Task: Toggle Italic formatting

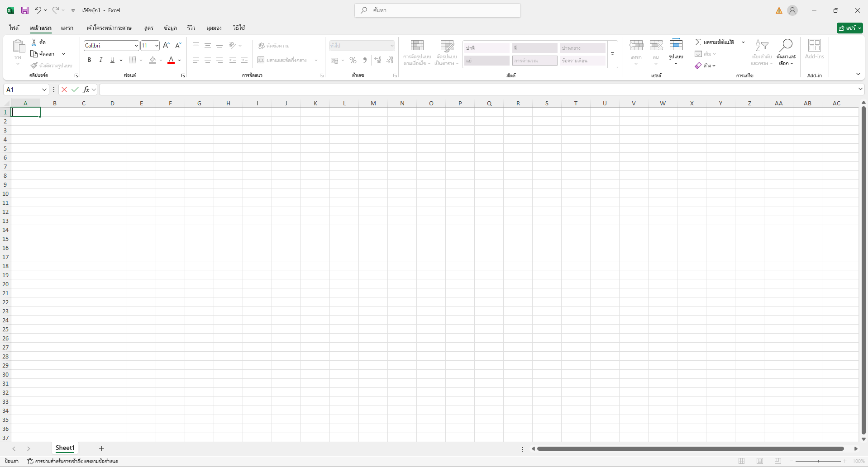Action: pyautogui.click(x=101, y=60)
